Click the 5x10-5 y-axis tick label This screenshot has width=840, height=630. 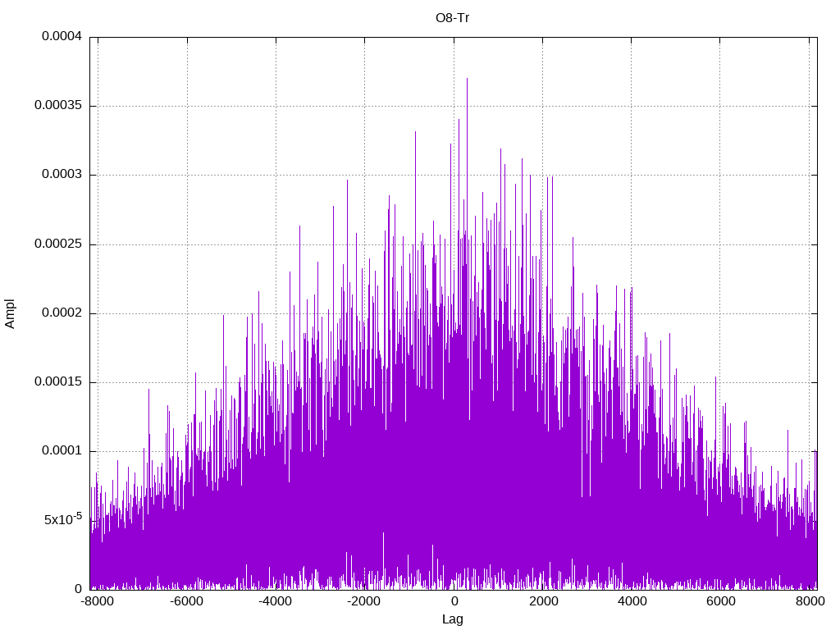pos(63,519)
